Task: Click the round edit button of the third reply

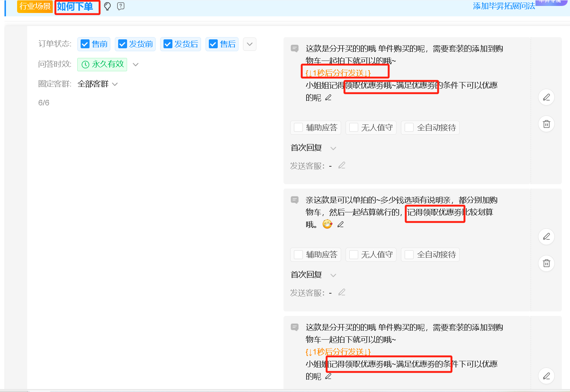Action: click(547, 376)
